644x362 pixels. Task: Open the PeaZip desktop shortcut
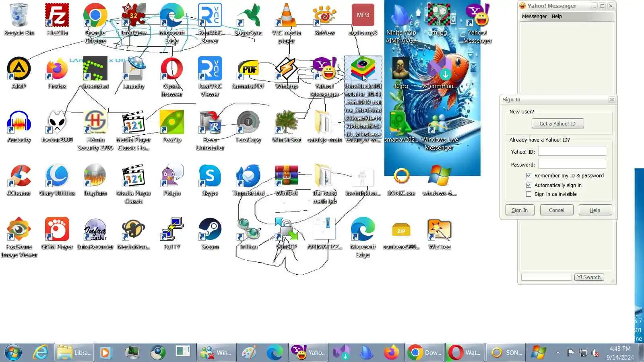pyautogui.click(x=172, y=126)
